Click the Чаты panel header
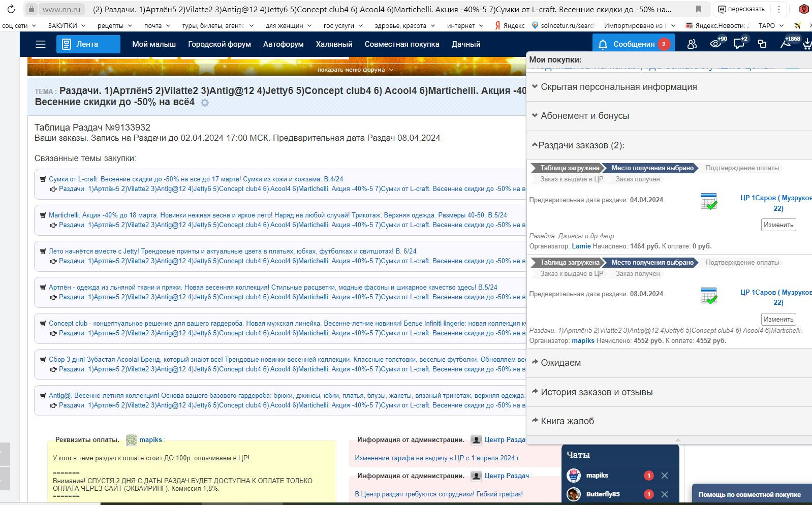Image resolution: width=812 pixels, height=505 pixels. 620,455
